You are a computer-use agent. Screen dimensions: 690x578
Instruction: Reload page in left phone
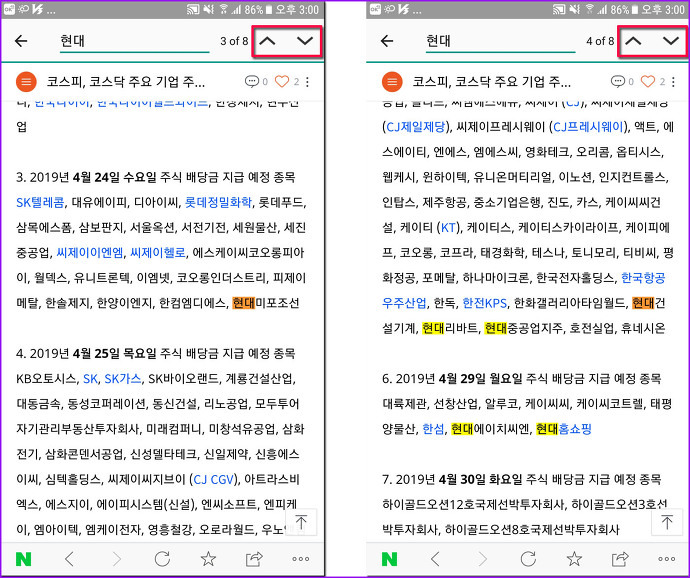(x=162, y=559)
